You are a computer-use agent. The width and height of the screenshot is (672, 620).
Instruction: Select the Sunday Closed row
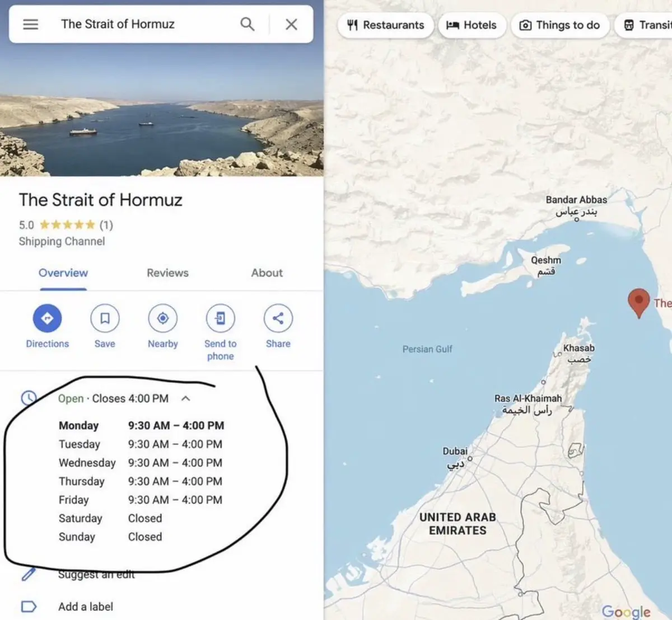pos(110,537)
